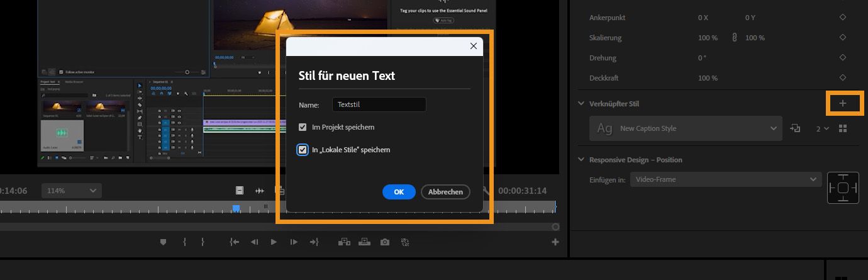Uncheck In Lokale Stile speichern
The image size is (868, 280).
[303, 150]
